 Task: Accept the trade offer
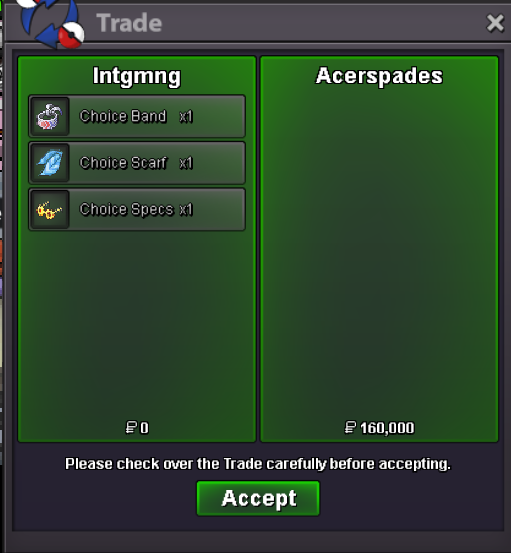[258, 498]
